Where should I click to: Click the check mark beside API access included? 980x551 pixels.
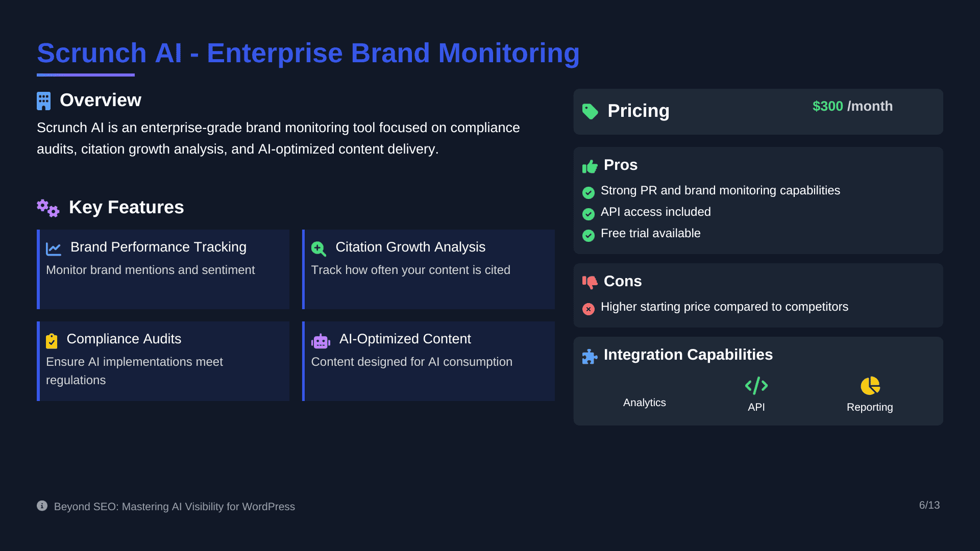pyautogui.click(x=589, y=214)
